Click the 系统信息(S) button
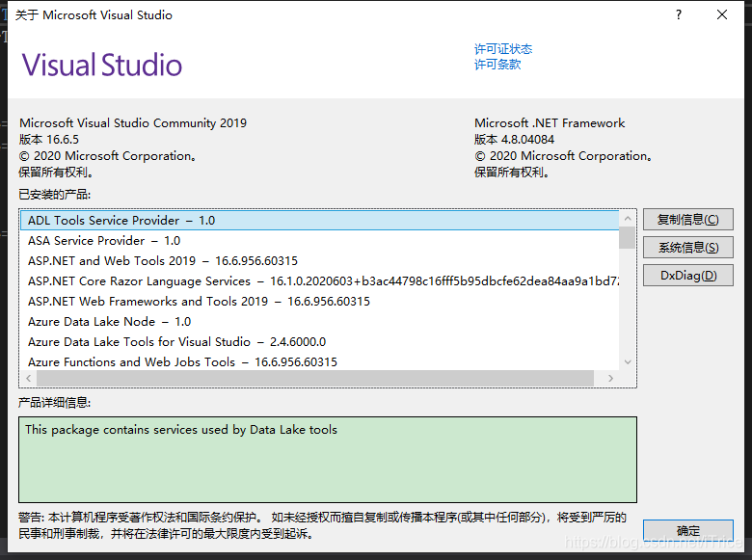The image size is (752, 560). tap(687, 248)
